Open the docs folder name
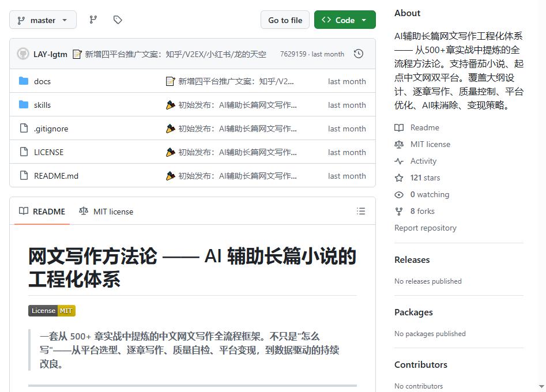Screen dimensions: 546x392 click(x=42, y=81)
